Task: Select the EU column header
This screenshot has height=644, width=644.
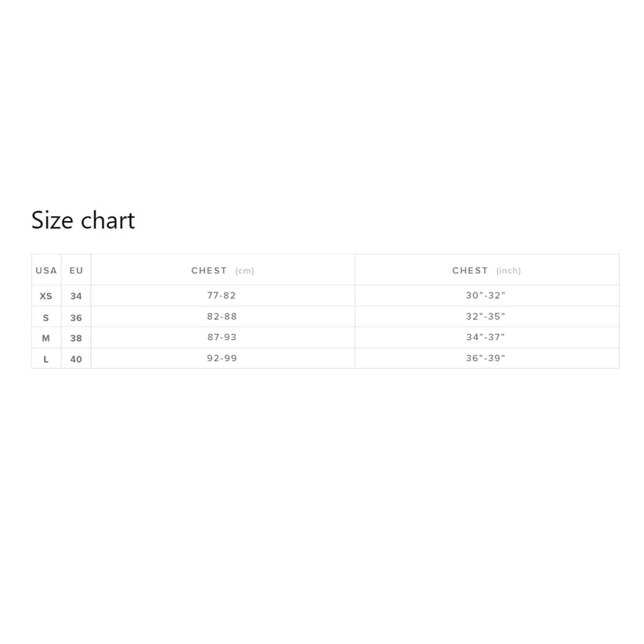Action: (76, 270)
